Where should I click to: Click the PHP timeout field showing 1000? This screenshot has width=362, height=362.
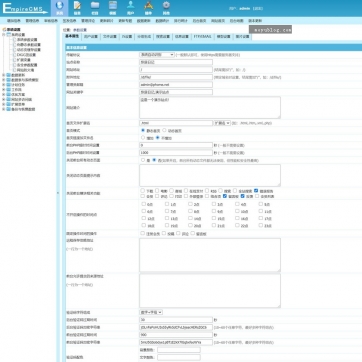[176, 153]
